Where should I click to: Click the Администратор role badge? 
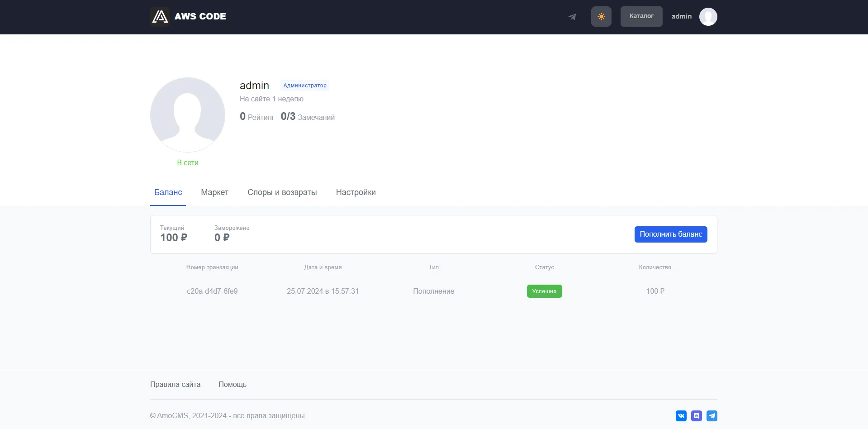pyautogui.click(x=305, y=86)
